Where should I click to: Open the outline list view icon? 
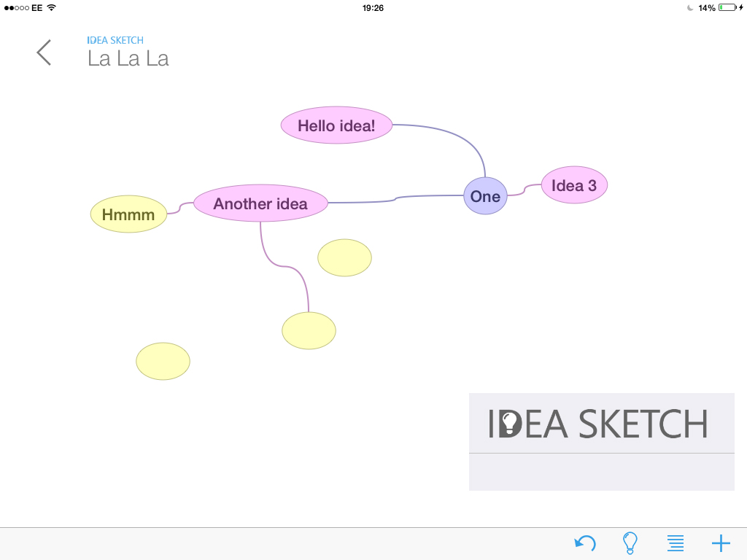(676, 542)
